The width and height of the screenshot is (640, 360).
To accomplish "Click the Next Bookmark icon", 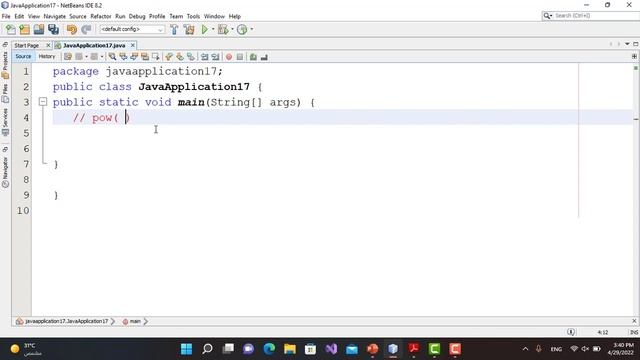I will point(180,57).
